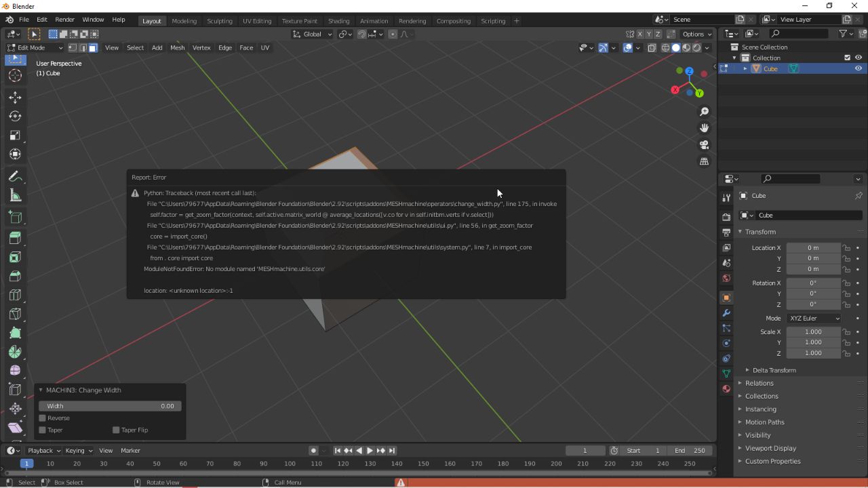This screenshot has width=868, height=488.
Task: Open Render properties tab
Action: coord(726,217)
